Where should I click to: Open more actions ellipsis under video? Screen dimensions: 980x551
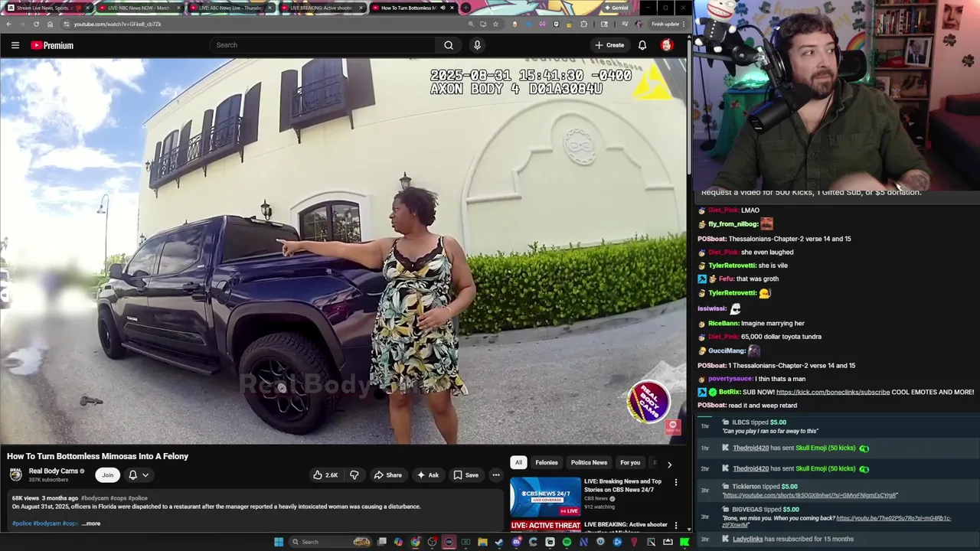pyautogui.click(x=496, y=475)
